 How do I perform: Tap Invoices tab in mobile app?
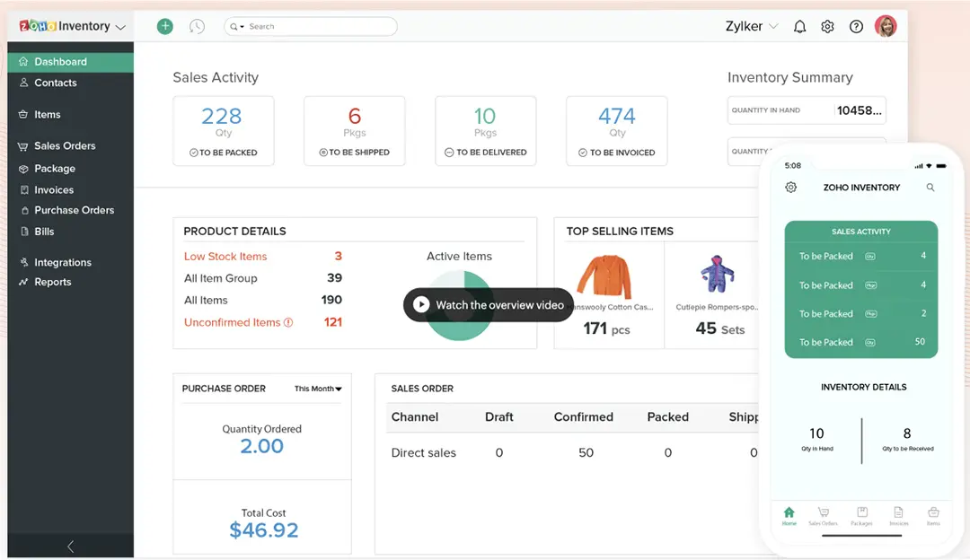coord(899,515)
